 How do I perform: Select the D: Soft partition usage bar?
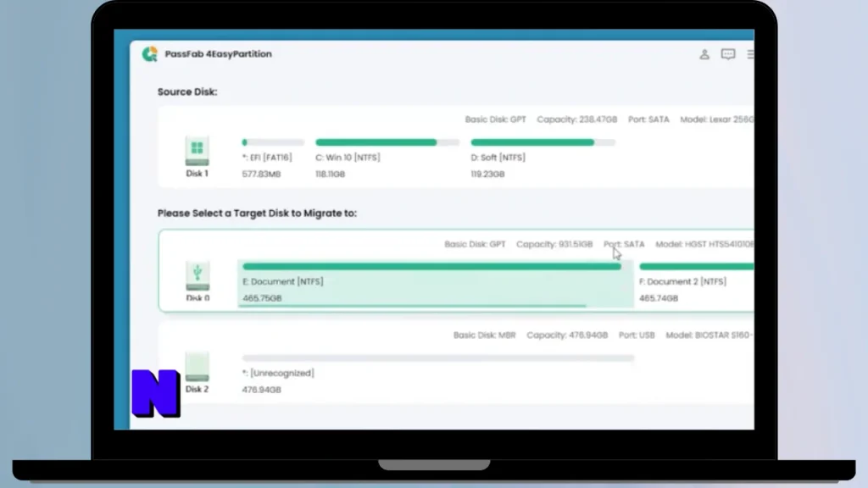click(543, 142)
